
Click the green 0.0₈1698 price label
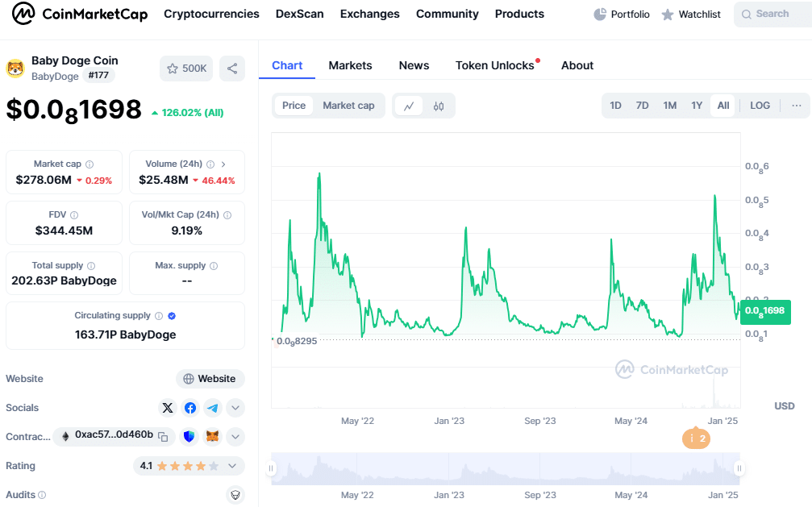pos(765,312)
